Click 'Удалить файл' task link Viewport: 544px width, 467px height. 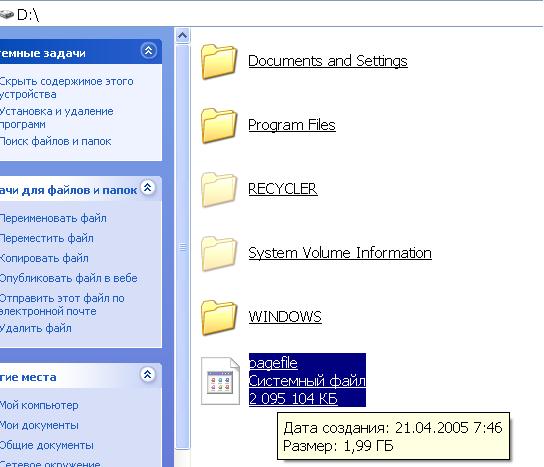pos(36,328)
